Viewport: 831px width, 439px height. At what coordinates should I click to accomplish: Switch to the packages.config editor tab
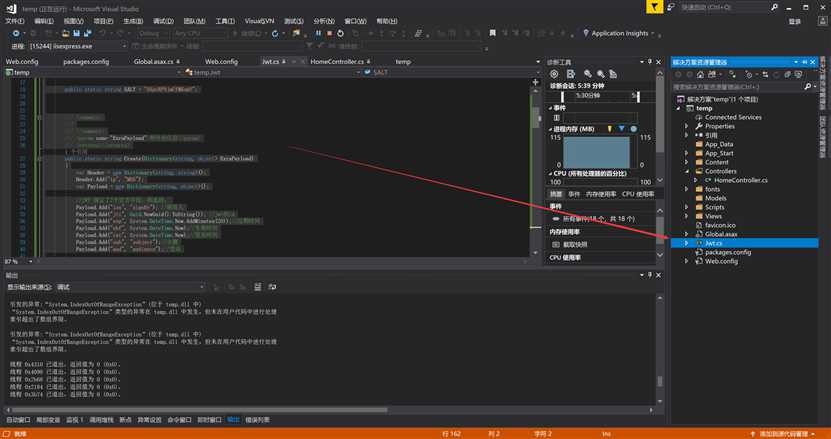point(86,62)
